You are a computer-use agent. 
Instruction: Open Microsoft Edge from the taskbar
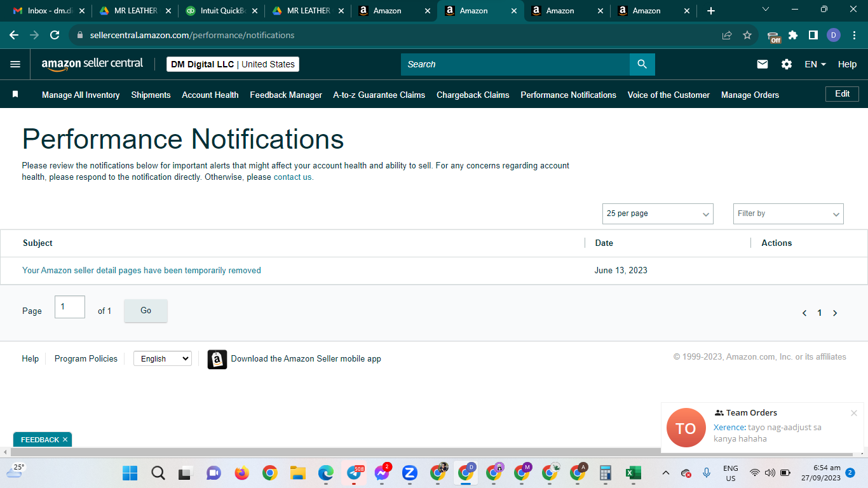[x=325, y=473]
